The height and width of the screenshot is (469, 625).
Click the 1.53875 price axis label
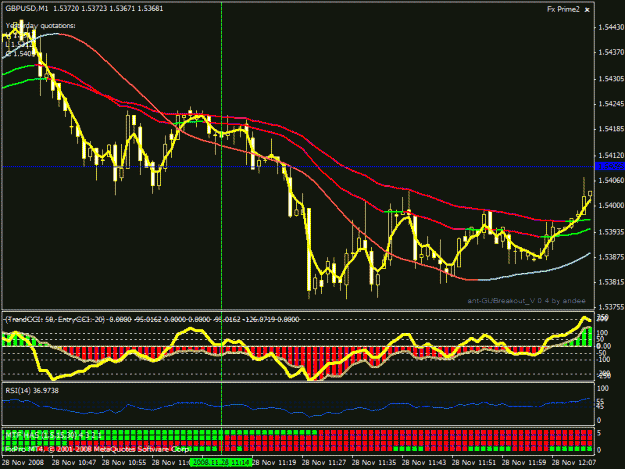[x=610, y=257]
